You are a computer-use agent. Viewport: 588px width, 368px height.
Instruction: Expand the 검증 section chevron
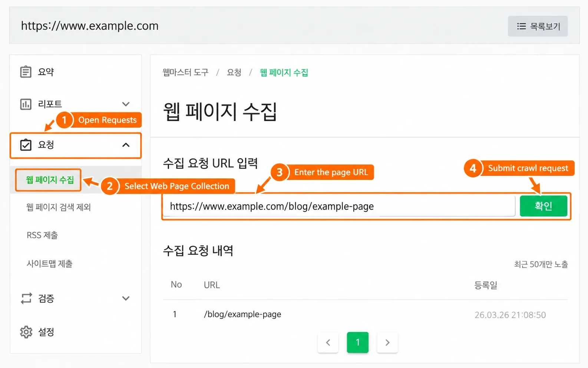[x=126, y=298]
